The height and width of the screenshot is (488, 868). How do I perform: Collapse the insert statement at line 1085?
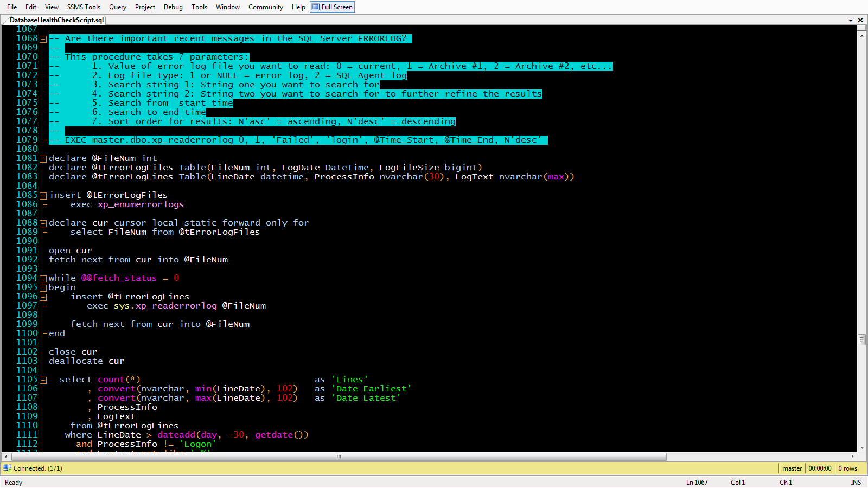(43, 196)
